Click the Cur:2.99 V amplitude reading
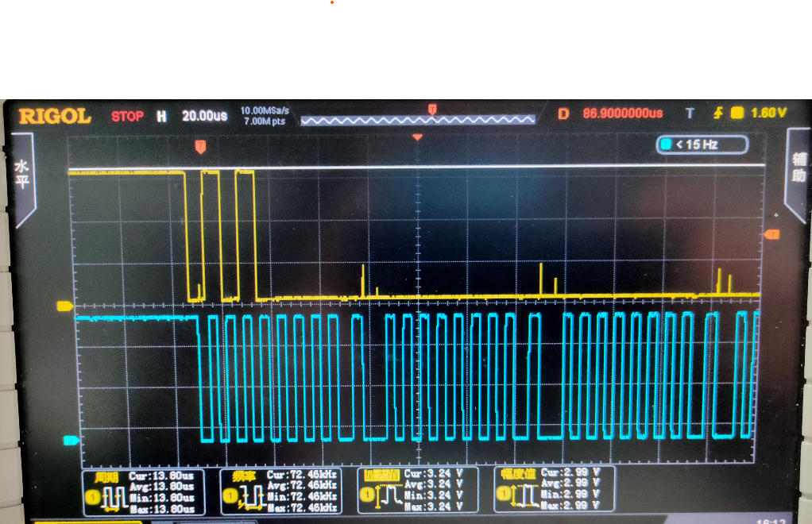Image resolution: width=812 pixels, height=524 pixels. pos(570,472)
